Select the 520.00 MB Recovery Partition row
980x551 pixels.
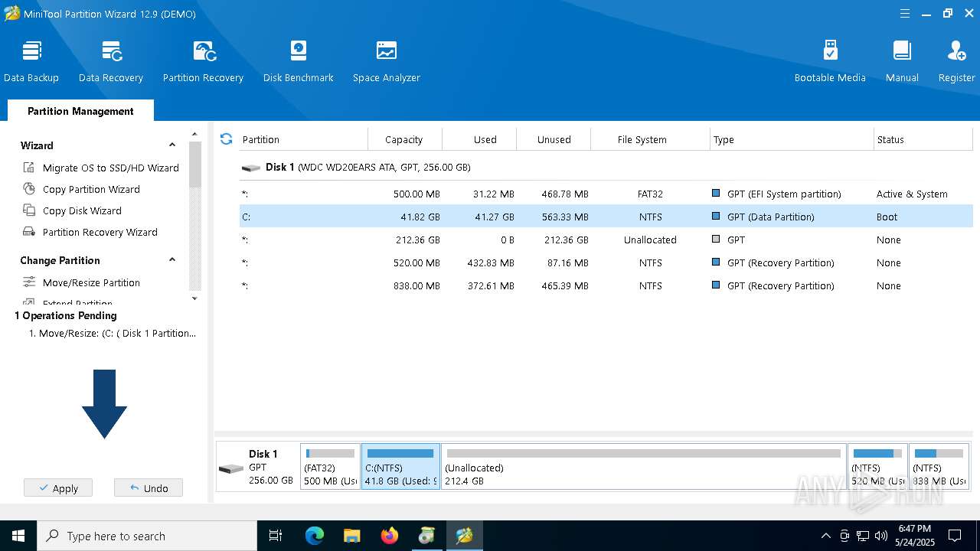click(606, 262)
